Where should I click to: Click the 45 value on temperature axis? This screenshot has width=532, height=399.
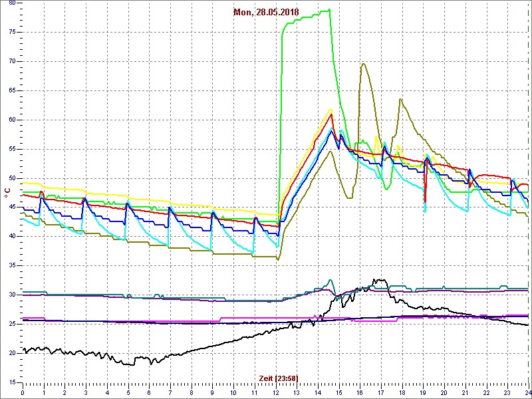11,207
